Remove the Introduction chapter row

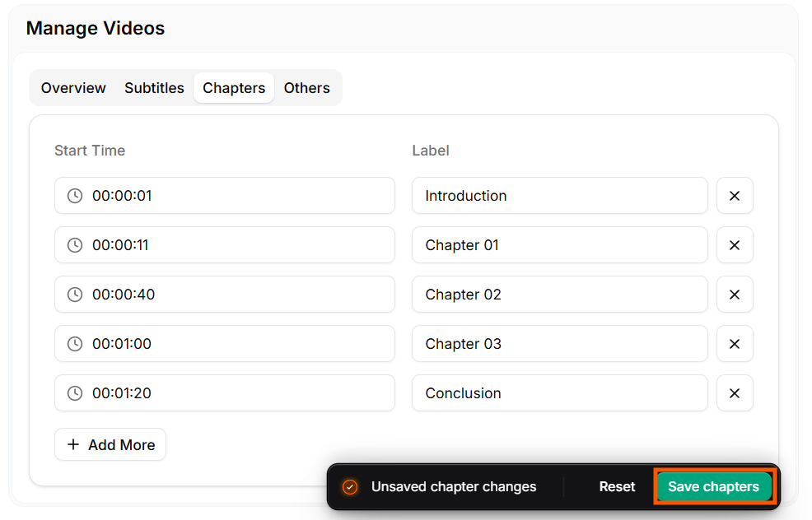735,196
